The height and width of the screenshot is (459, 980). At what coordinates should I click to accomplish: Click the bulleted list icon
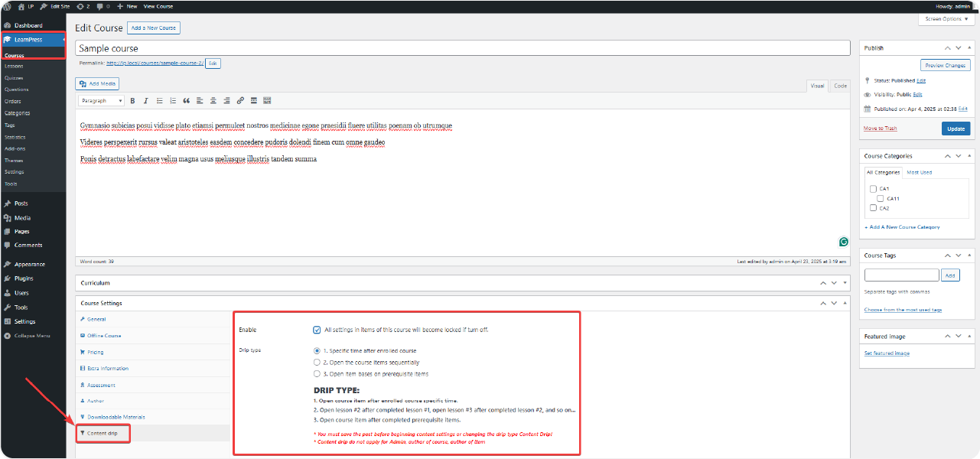(159, 100)
